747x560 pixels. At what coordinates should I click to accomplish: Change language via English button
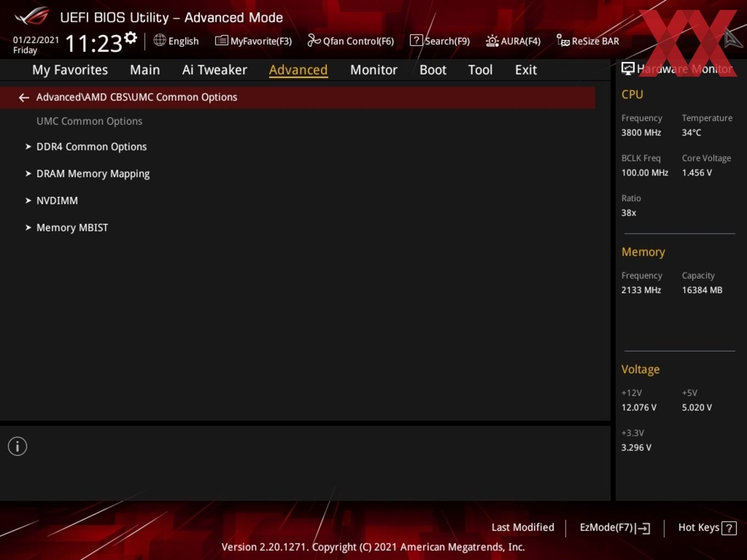point(183,41)
